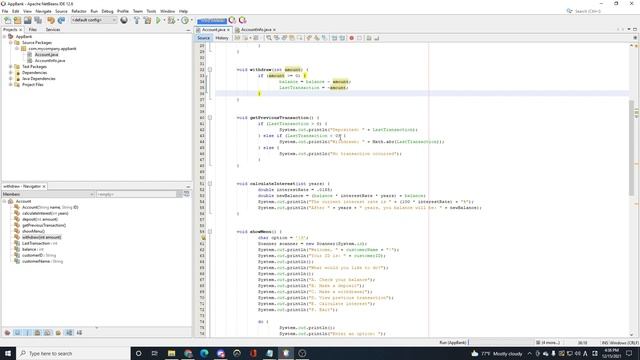Expand the Project Files node

coord(11,84)
